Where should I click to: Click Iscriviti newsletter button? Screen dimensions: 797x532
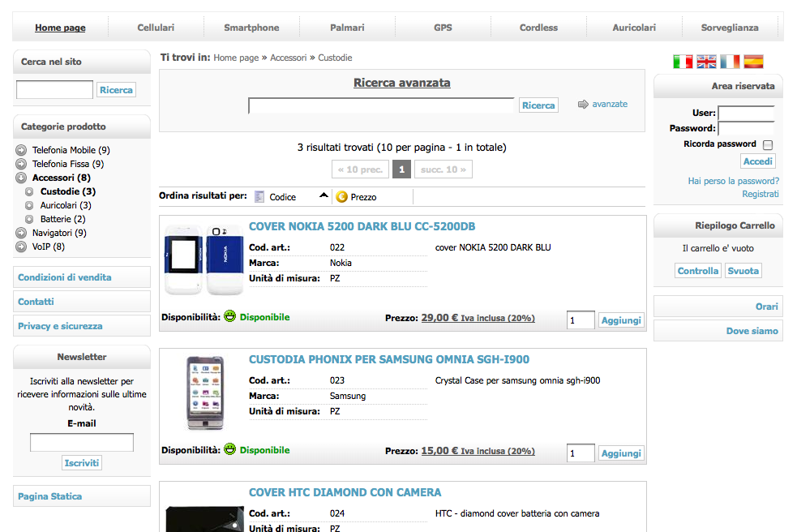point(81,463)
